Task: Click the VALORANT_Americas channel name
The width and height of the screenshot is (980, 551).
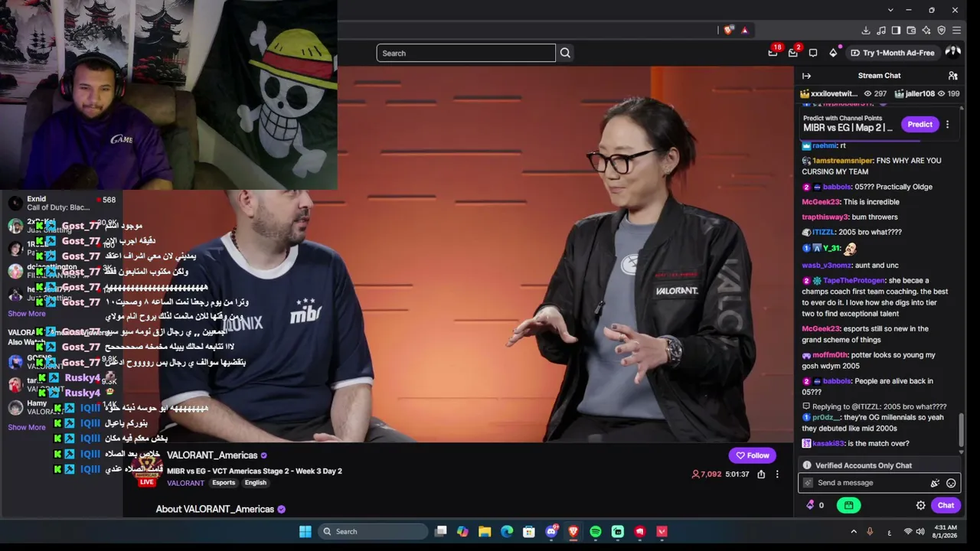Action: [212, 455]
